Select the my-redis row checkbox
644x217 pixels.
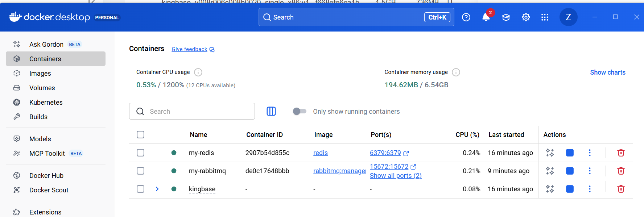(x=141, y=153)
